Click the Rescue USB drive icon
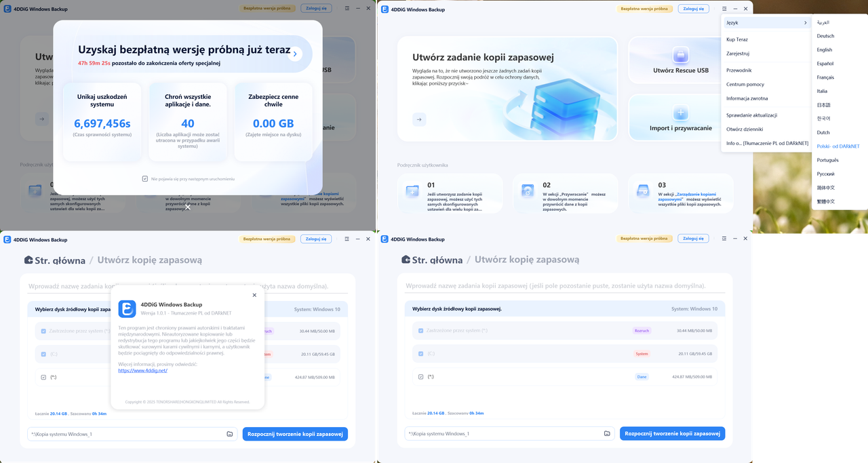 click(x=681, y=55)
